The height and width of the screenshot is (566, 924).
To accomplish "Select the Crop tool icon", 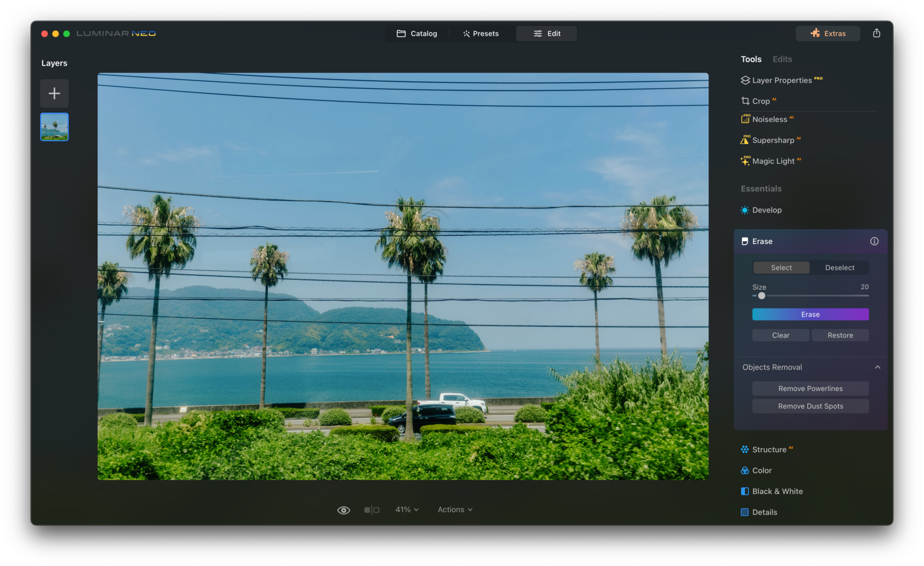I will pos(745,101).
